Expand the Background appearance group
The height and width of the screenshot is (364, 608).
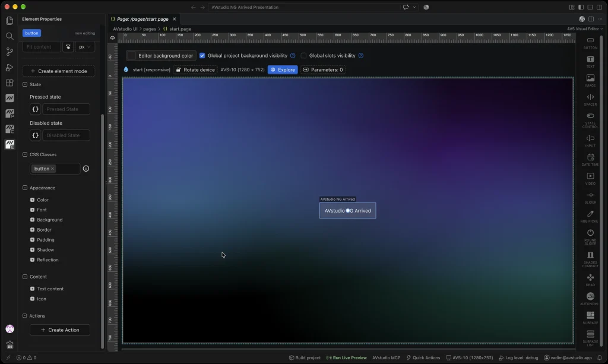coord(32,220)
